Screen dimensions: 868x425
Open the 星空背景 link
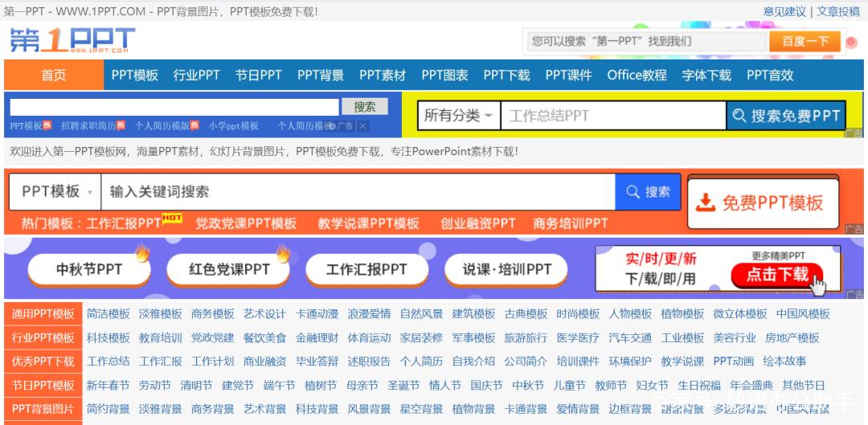(x=421, y=409)
